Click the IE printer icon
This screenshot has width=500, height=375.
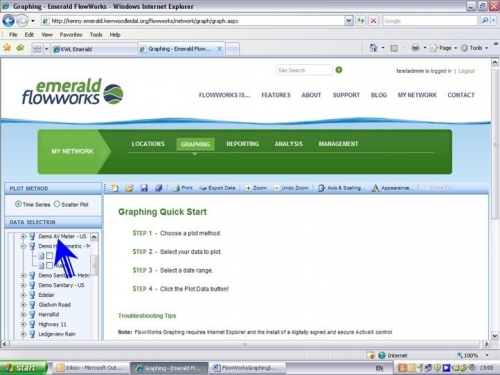(x=415, y=48)
